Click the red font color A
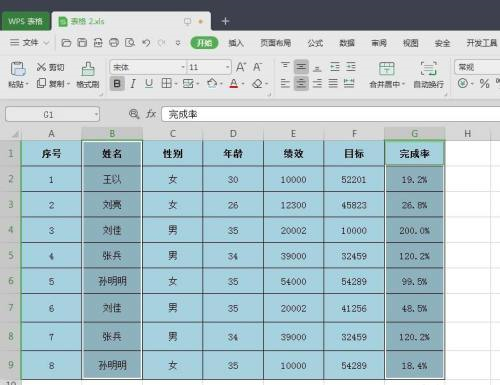Viewport: 500px width, 385px height. pyautogui.click(x=234, y=83)
